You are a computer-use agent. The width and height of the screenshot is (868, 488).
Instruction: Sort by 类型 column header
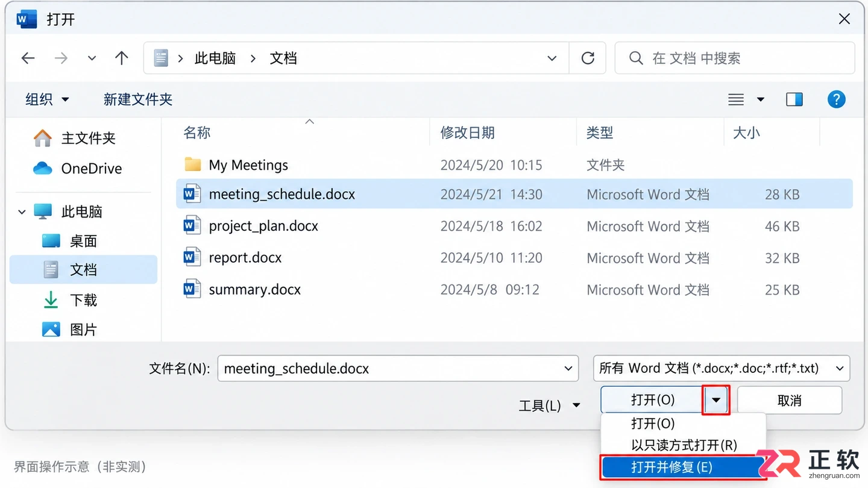click(x=600, y=133)
